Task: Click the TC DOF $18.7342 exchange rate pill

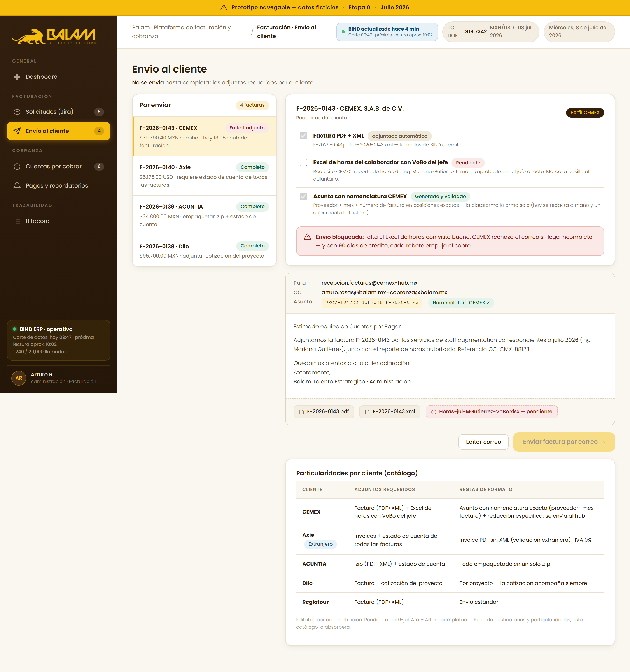Action: coord(490,32)
